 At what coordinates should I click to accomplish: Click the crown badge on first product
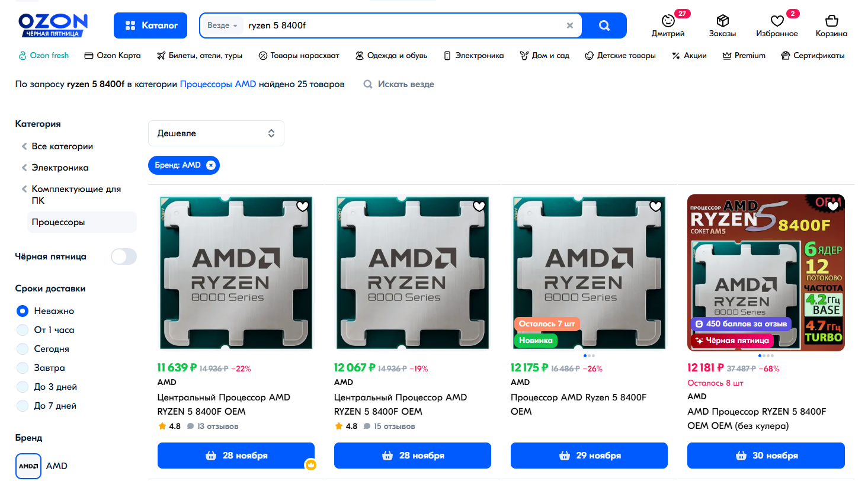[x=311, y=465]
